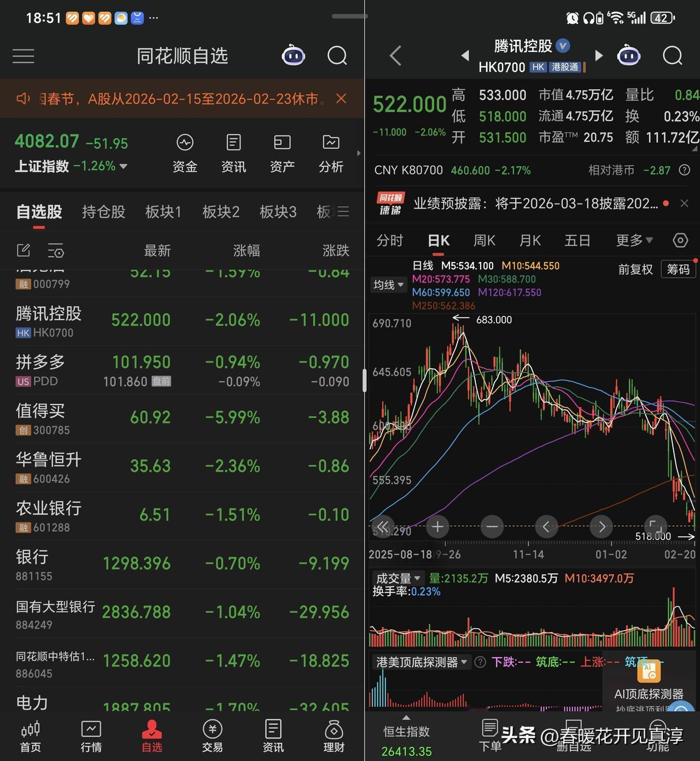Viewport: 700px width, 761px height.
Task: Open the 国有大型银行 884249 row
Action: [182, 614]
